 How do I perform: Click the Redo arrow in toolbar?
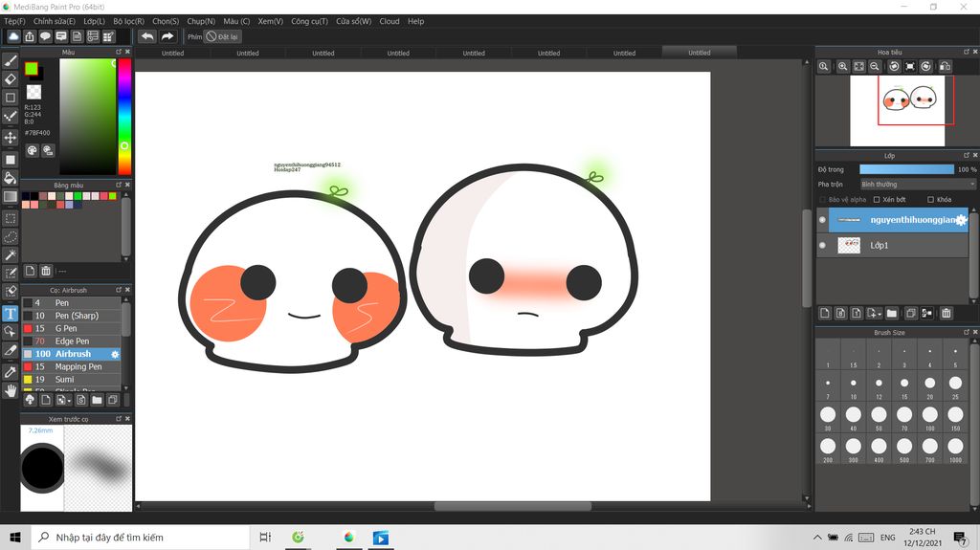pyautogui.click(x=167, y=36)
